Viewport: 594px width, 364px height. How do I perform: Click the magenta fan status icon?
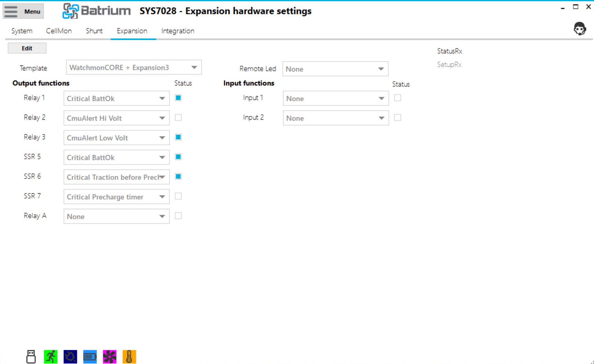pos(110,356)
